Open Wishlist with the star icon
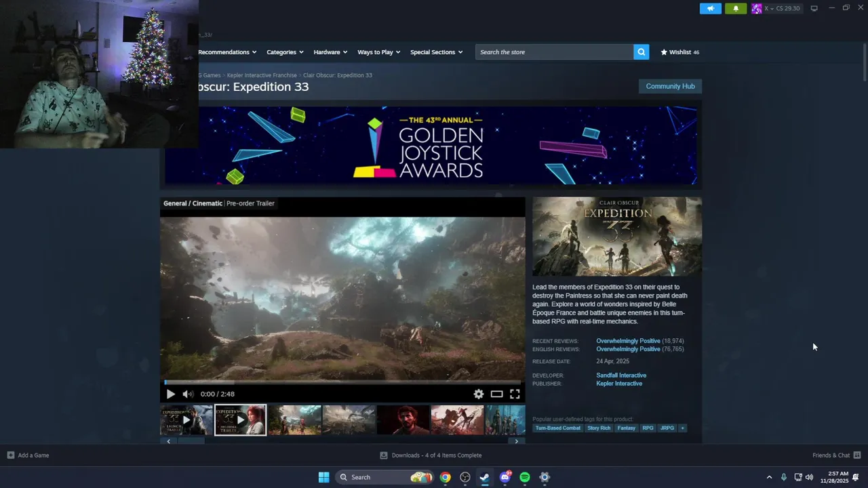Image resolution: width=868 pixels, height=488 pixels. [680, 52]
